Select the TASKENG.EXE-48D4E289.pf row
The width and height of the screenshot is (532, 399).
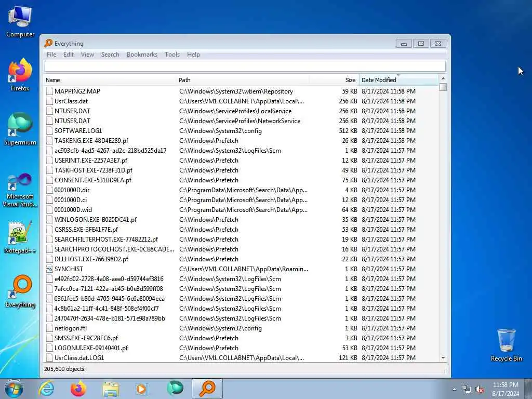(241, 140)
